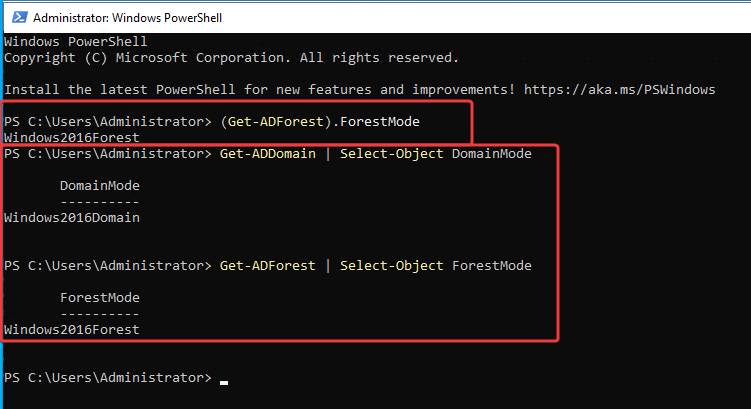Viewport: 751px width, 409px height.
Task: Click the blinking cursor at the last prompt
Action: click(224, 380)
